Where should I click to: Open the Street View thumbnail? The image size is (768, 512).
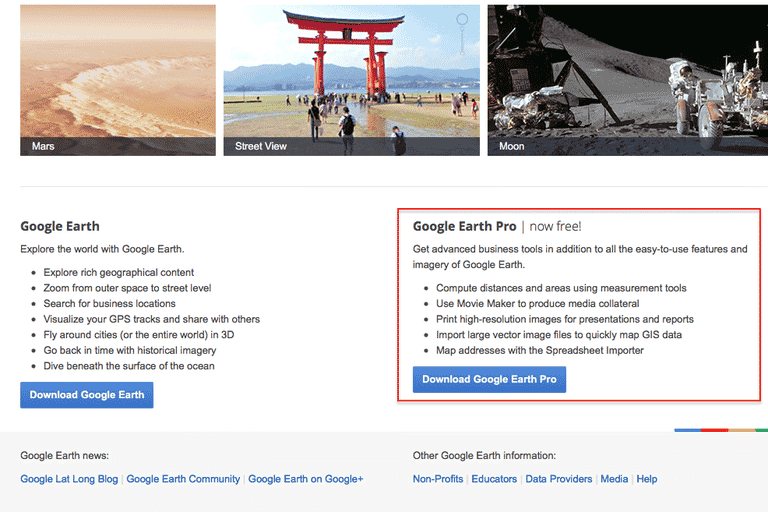point(351,80)
